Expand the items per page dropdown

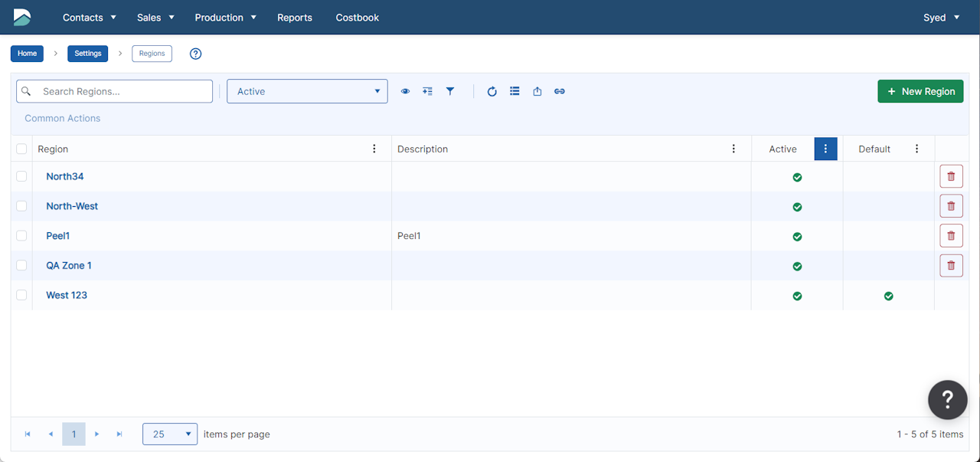pos(170,434)
